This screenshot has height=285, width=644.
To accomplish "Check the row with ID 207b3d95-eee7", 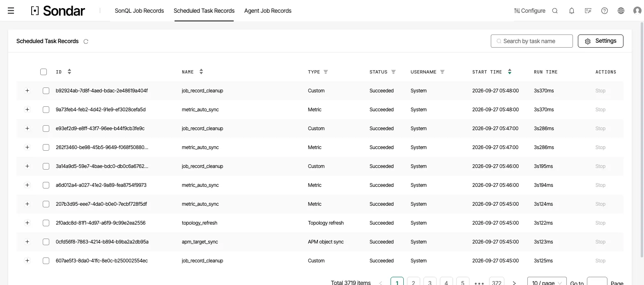I will click(46, 204).
